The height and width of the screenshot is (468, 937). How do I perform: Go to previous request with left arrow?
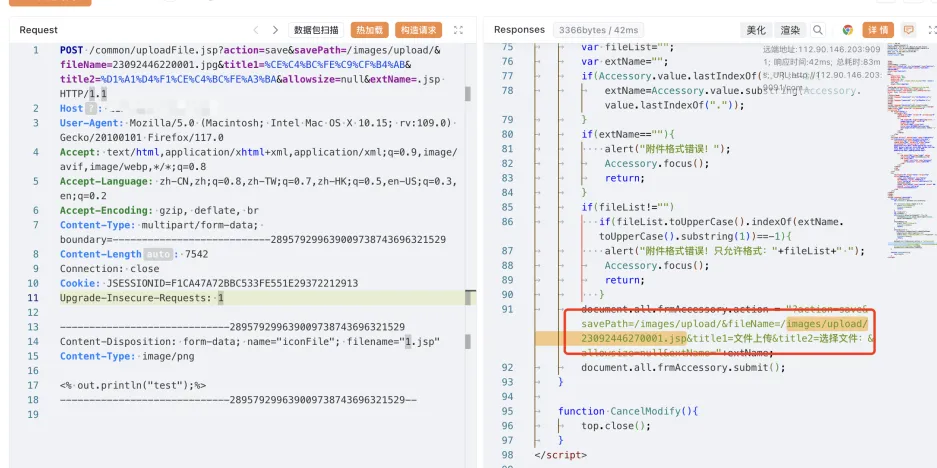[256, 30]
